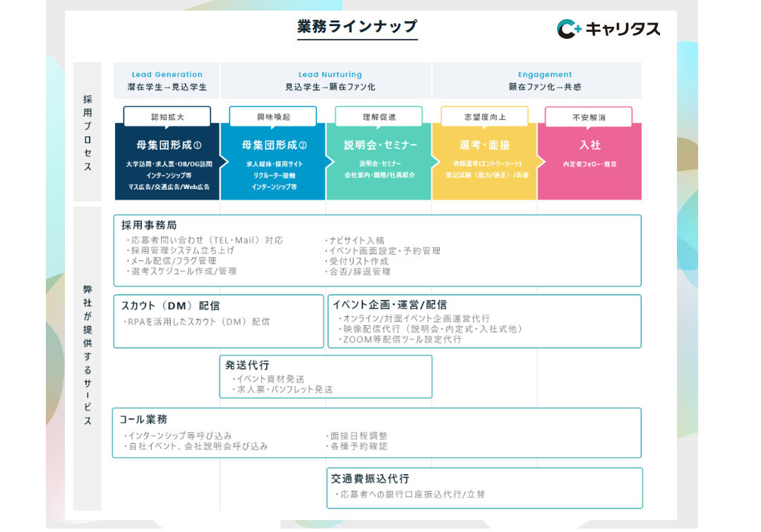Screen dimensions: 761x532
Task: Click the green 説明会・セミナー block
Action: tap(379, 162)
